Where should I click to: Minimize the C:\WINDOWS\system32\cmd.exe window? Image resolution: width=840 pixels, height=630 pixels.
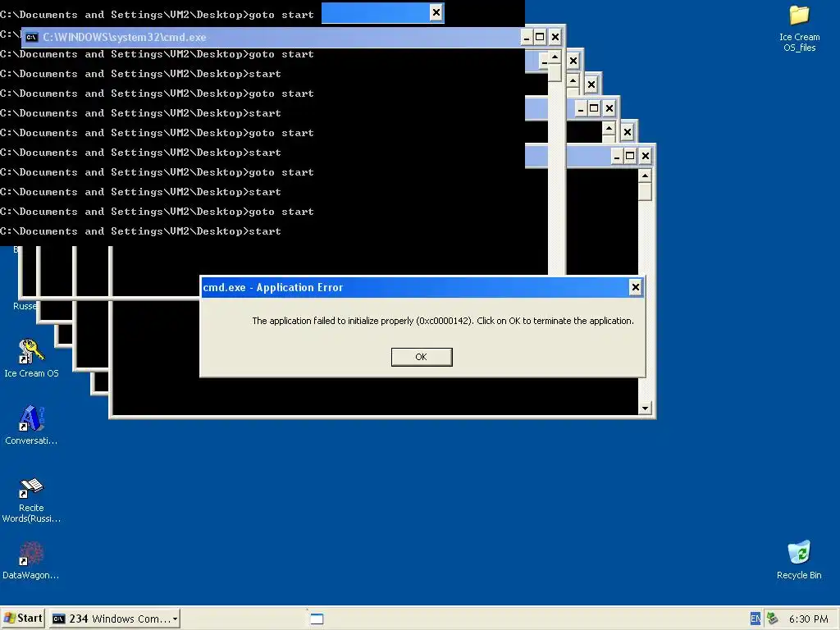527,37
